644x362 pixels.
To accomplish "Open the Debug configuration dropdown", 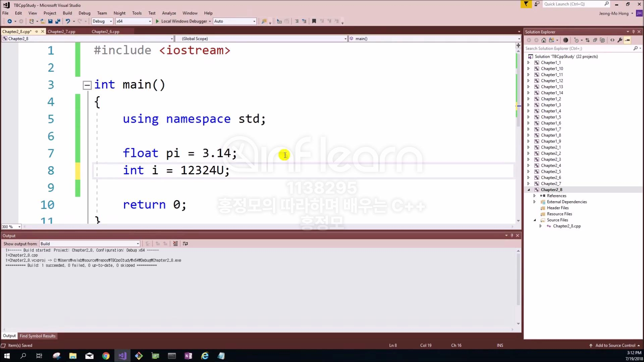I will click(x=111, y=21).
